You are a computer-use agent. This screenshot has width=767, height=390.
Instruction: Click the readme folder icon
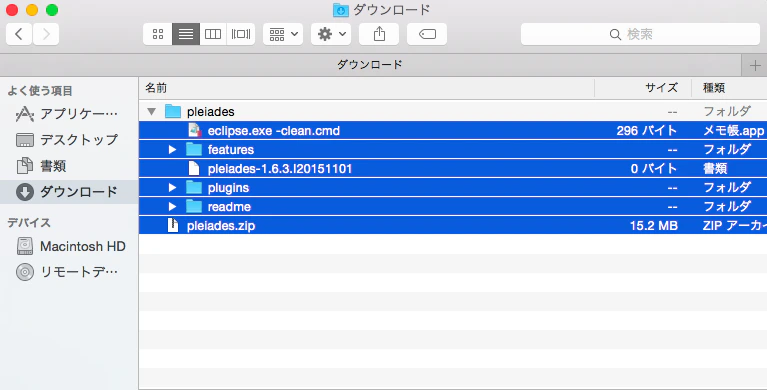[x=194, y=207]
